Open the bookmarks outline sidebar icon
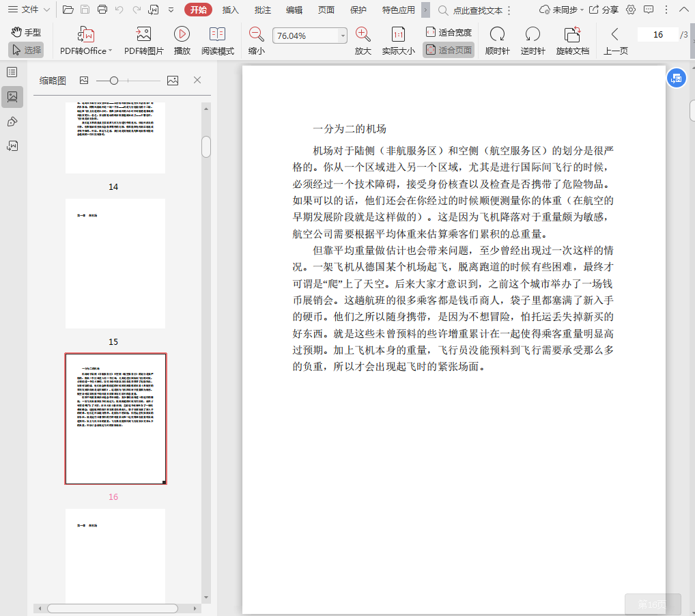The height and width of the screenshot is (616, 695). tap(12, 72)
